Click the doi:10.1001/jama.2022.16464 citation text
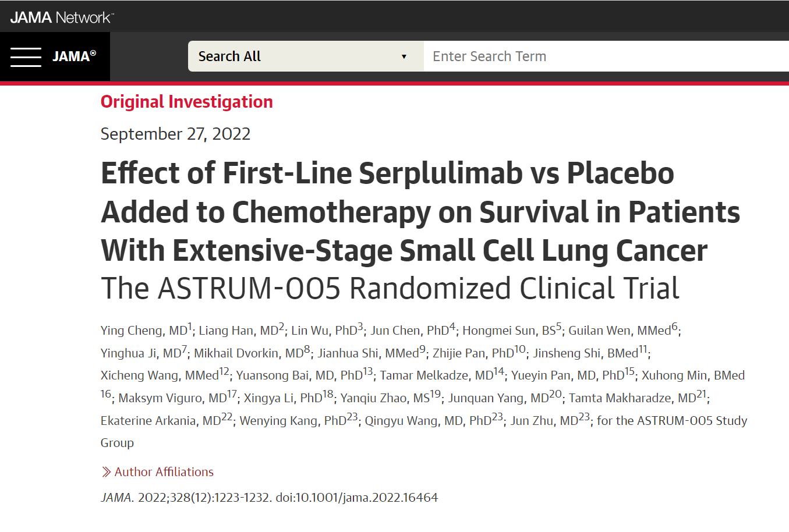The width and height of the screenshot is (789, 532). point(356,498)
